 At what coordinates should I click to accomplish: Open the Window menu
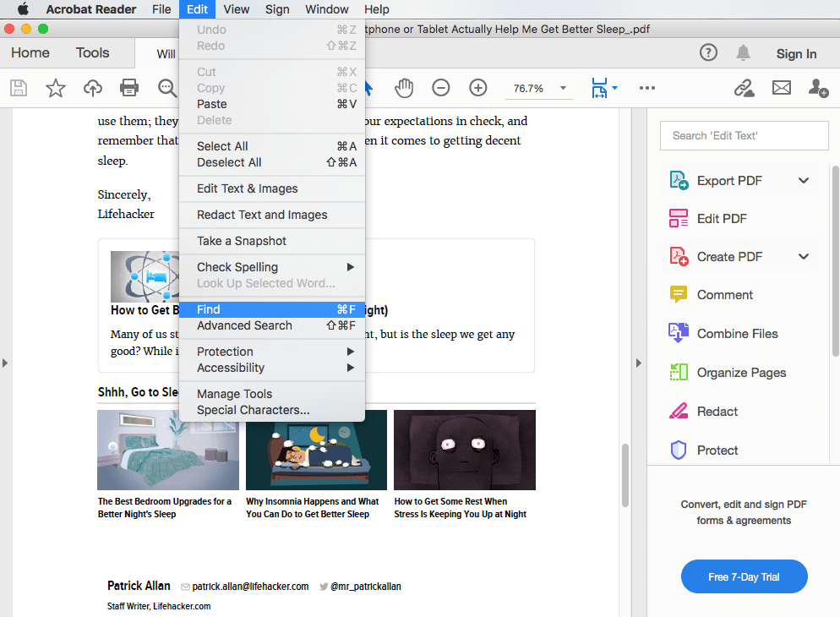[x=327, y=9]
